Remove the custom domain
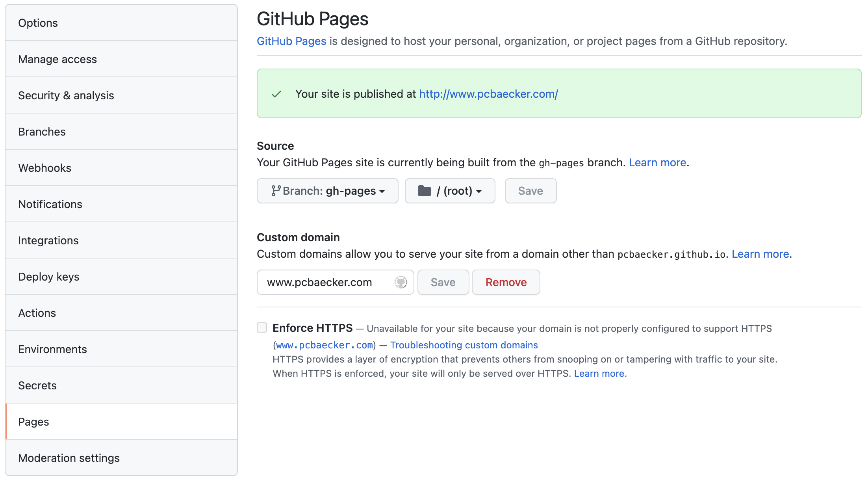This screenshot has width=868, height=480. pos(506,282)
